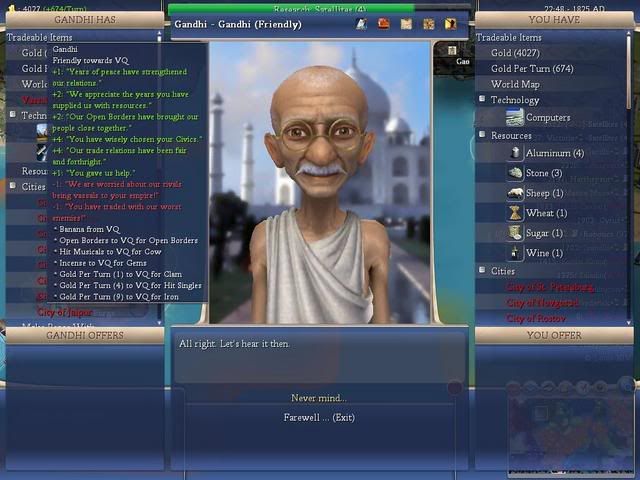Click the parchment map icon in Gandhi's header
640x480 pixels.
pos(406,24)
